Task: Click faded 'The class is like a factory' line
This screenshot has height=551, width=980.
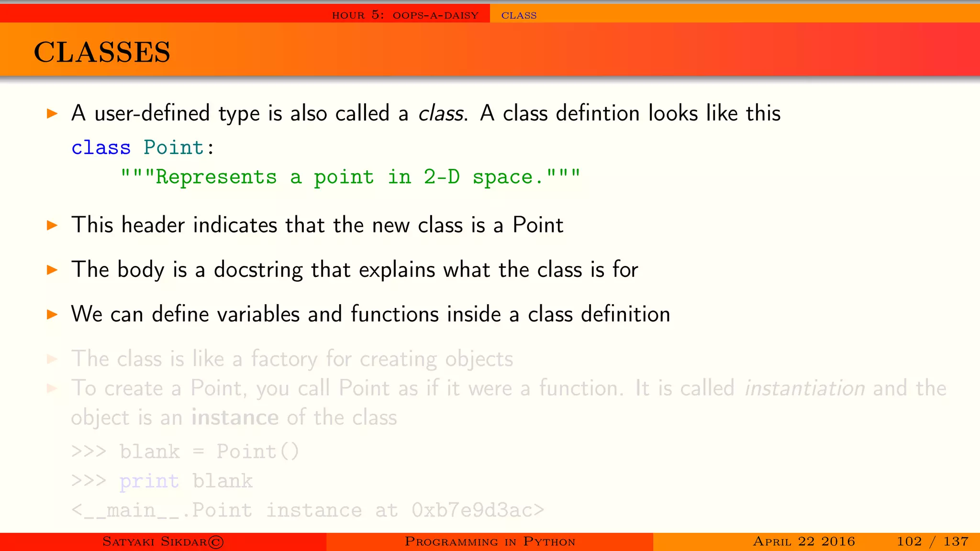Action: [292, 359]
